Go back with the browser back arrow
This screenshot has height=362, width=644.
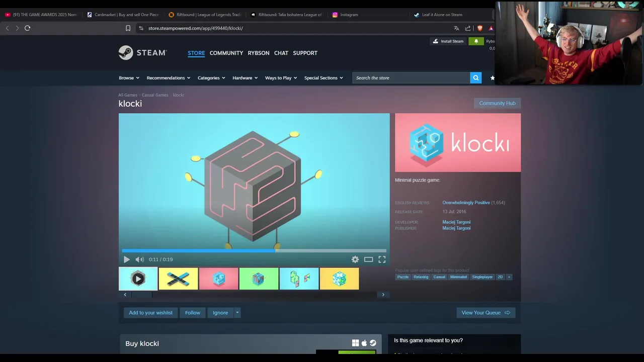click(x=7, y=28)
